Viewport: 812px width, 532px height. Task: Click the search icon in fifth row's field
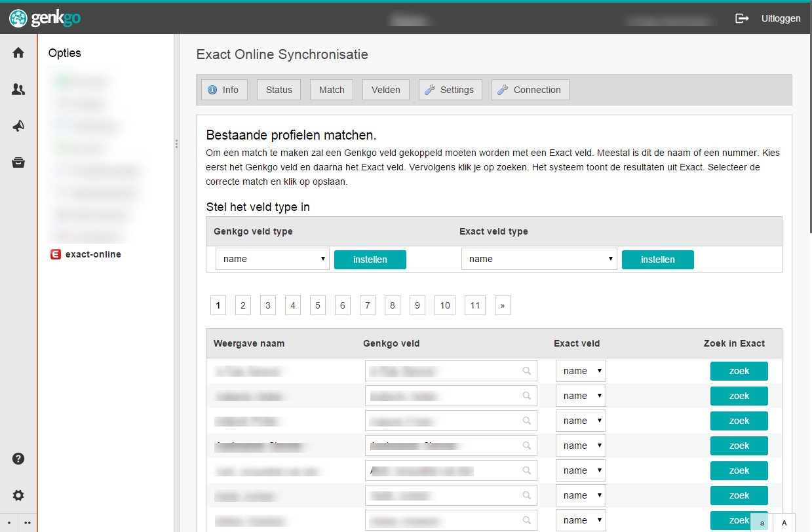click(x=526, y=470)
